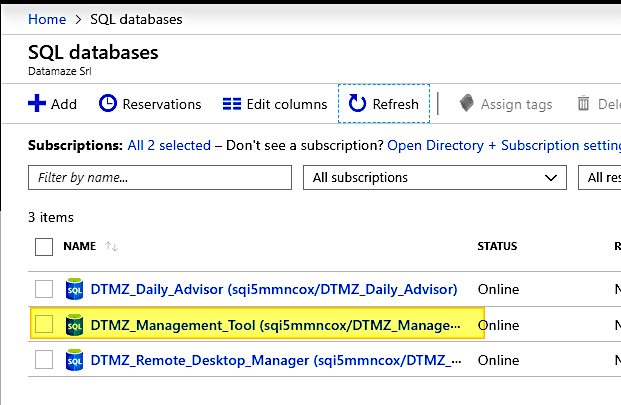Click the Reservations clock icon
Viewport: 621px width, 405px height.
(x=108, y=103)
